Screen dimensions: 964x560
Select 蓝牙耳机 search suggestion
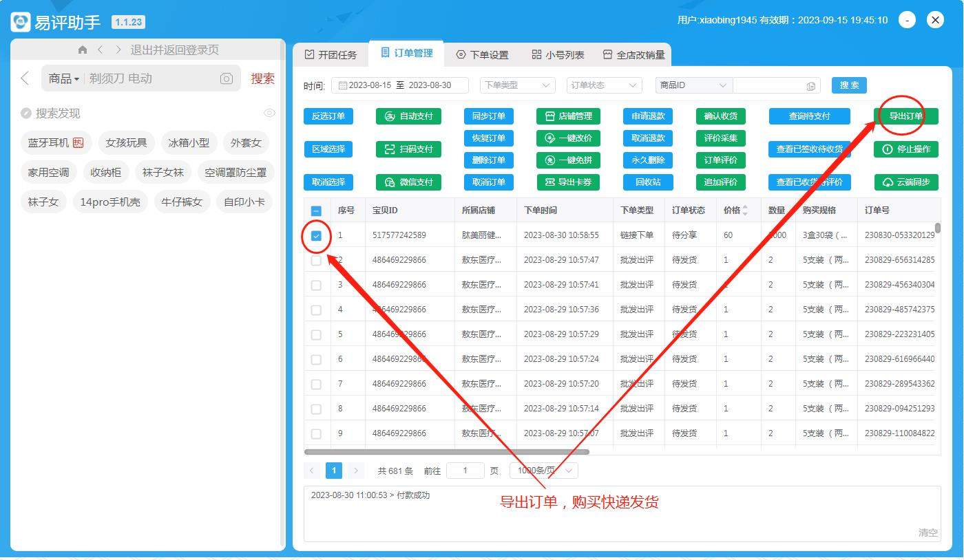56,143
